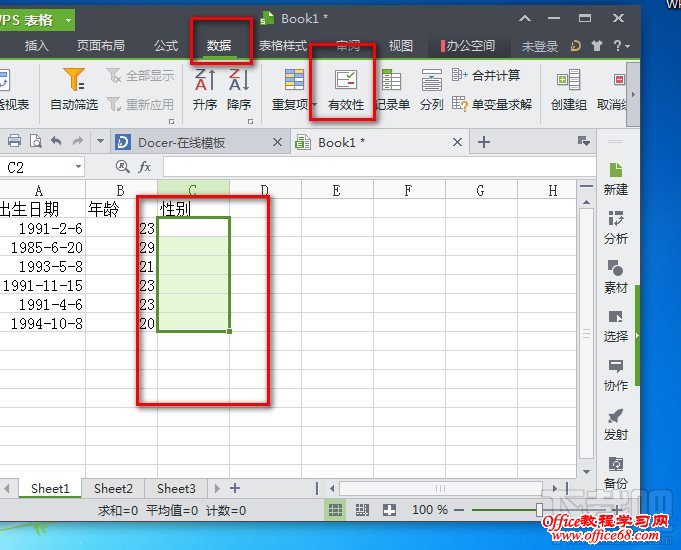Click 合并计算 consolidate
681x550 pixels.
(486, 75)
